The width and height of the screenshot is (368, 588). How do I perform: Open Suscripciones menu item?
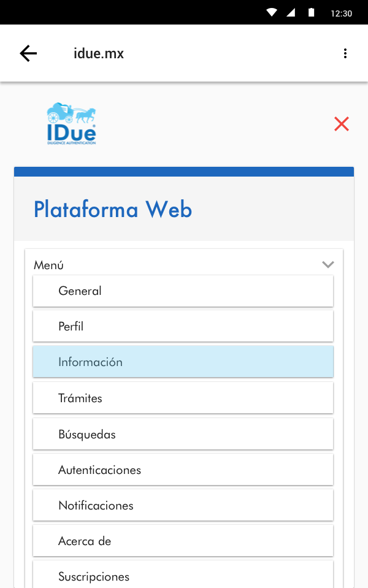[183, 575]
